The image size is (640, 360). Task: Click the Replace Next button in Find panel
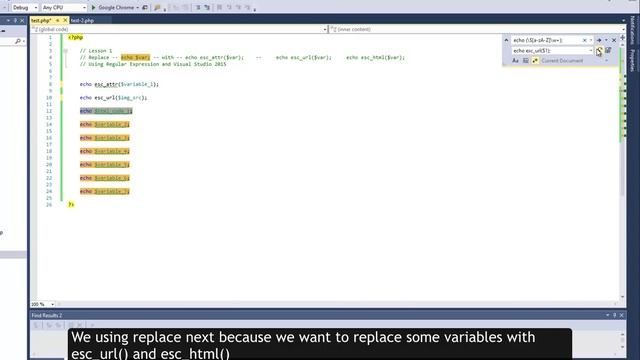(599, 51)
